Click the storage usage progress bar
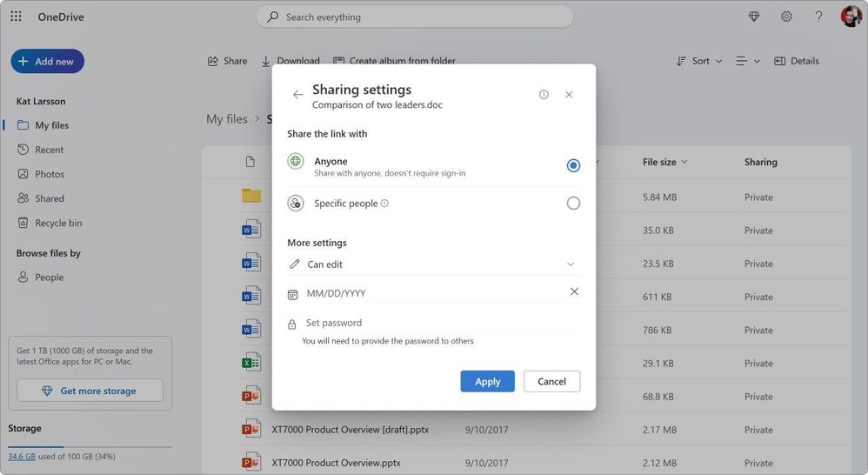Viewport: 868px width, 475px height. pyautogui.click(x=90, y=446)
